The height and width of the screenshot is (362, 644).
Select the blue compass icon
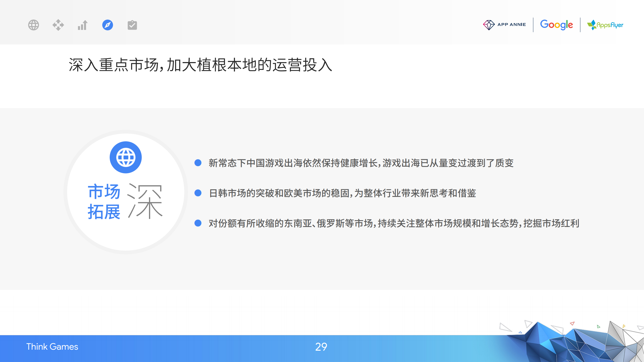[107, 25]
